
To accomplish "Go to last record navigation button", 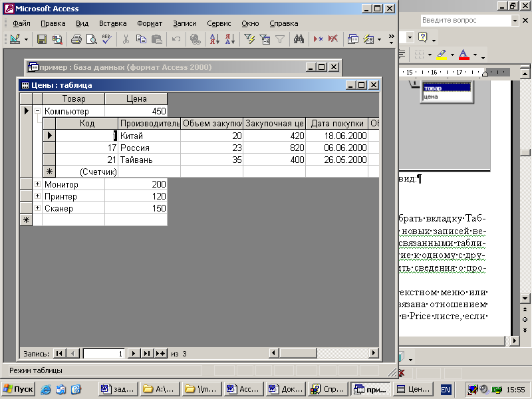I will (146, 354).
